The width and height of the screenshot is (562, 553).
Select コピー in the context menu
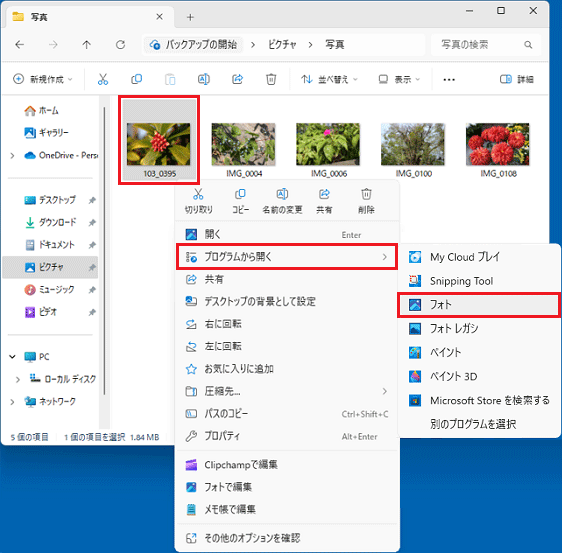[x=240, y=201]
